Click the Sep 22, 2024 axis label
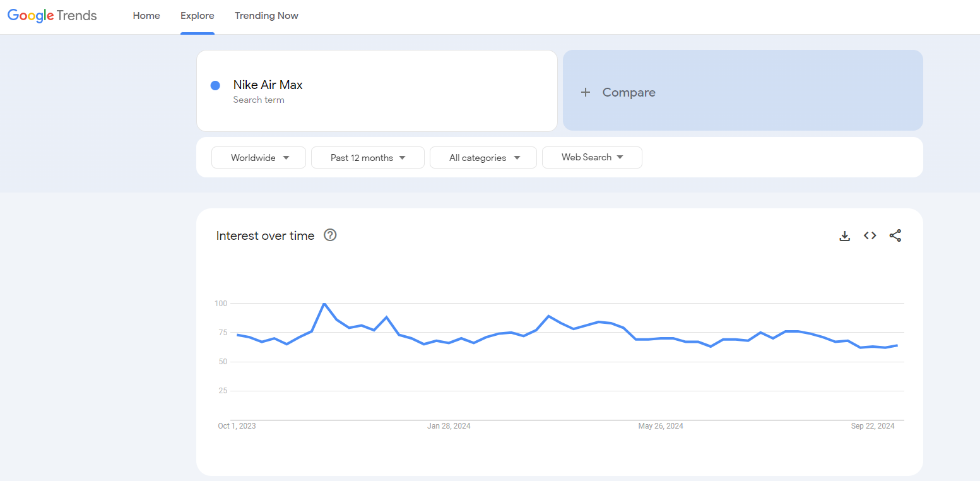Image resolution: width=980 pixels, height=481 pixels. pos(873,426)
